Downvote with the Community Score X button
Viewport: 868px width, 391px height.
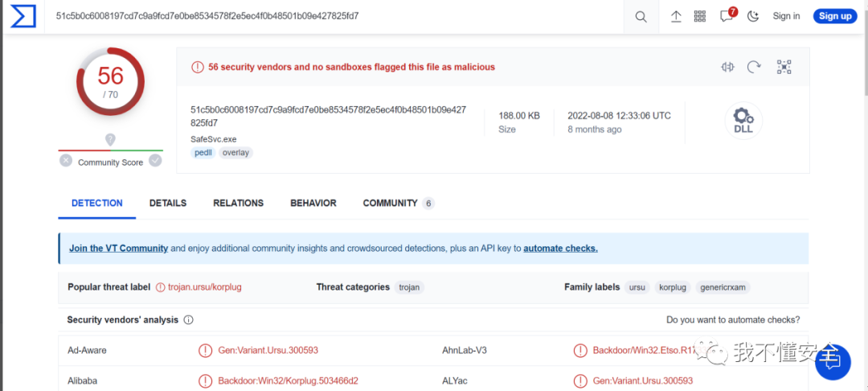pos(66,161)
